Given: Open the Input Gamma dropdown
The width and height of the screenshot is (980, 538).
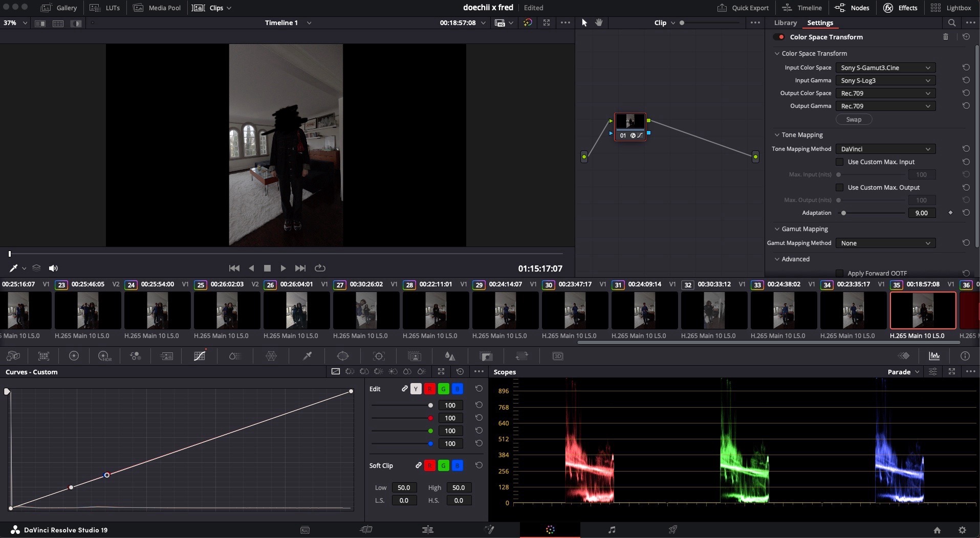Looking at the screenshot, I should pos(885,80).
